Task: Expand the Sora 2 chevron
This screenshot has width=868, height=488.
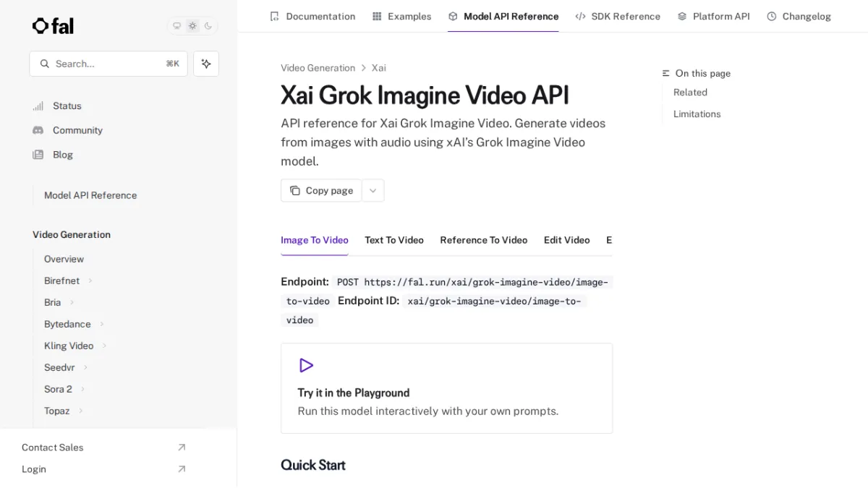Action: [82, 389]
